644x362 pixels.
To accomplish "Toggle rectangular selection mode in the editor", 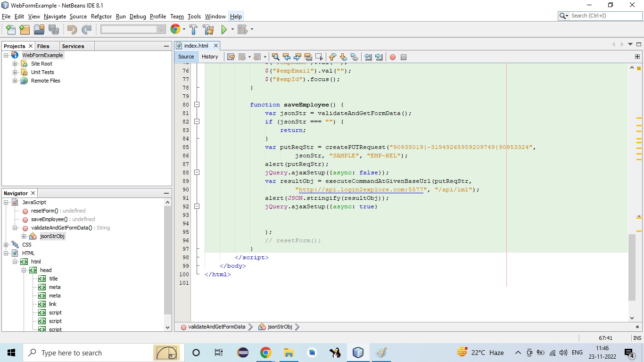I will pyautogui.click(x=320, y=57).
